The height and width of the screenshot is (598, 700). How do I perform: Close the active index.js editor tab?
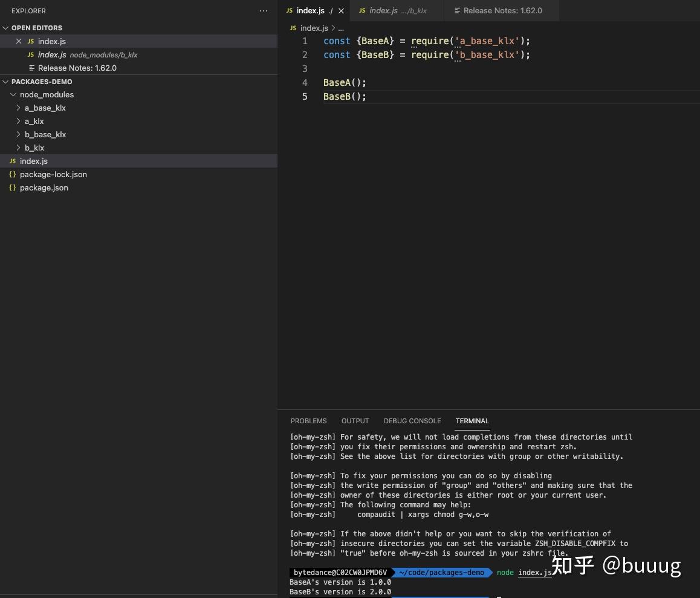[x=340, y=10]
